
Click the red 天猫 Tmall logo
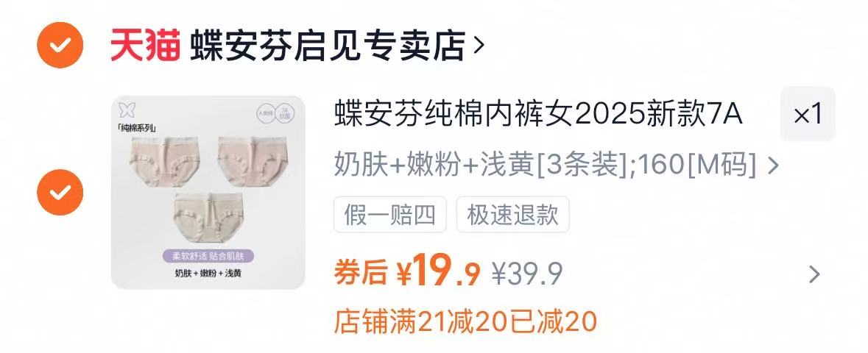145,45
